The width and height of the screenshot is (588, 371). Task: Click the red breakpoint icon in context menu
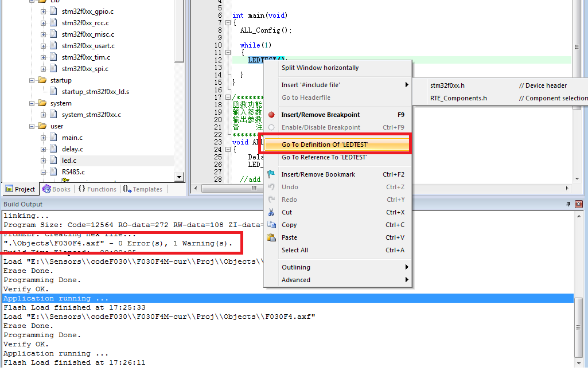[271, 115]
